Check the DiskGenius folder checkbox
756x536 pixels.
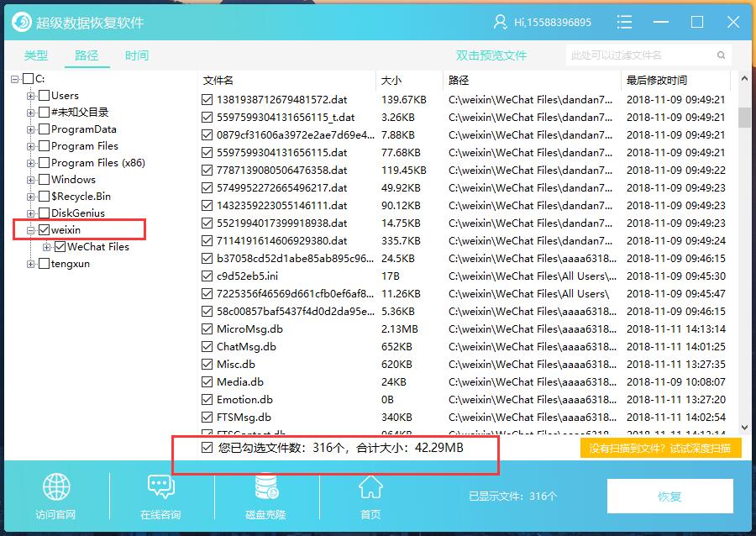coord(44,213)
